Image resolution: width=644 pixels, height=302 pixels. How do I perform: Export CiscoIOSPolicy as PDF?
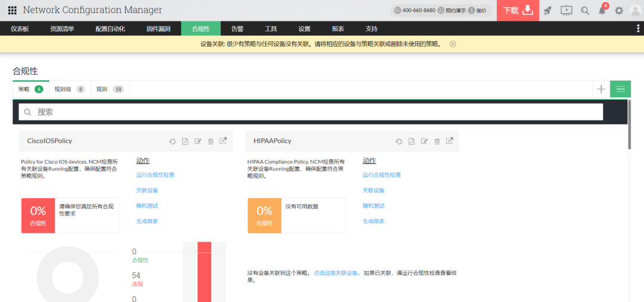click(x=185, y=141)
